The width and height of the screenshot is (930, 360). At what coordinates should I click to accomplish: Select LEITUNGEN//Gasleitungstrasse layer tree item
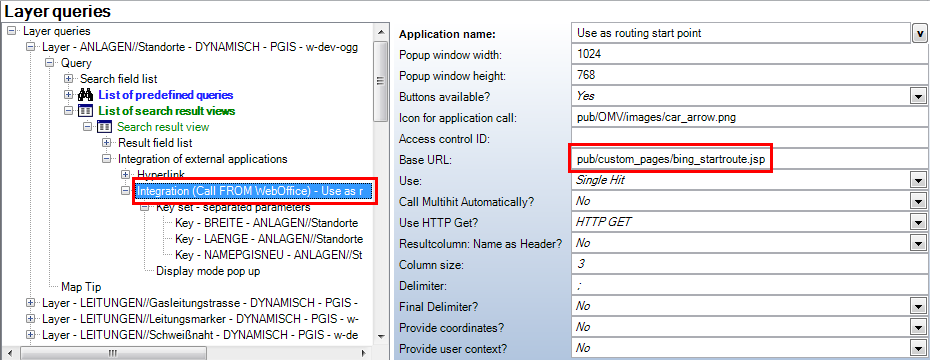[x=200, y=302]
